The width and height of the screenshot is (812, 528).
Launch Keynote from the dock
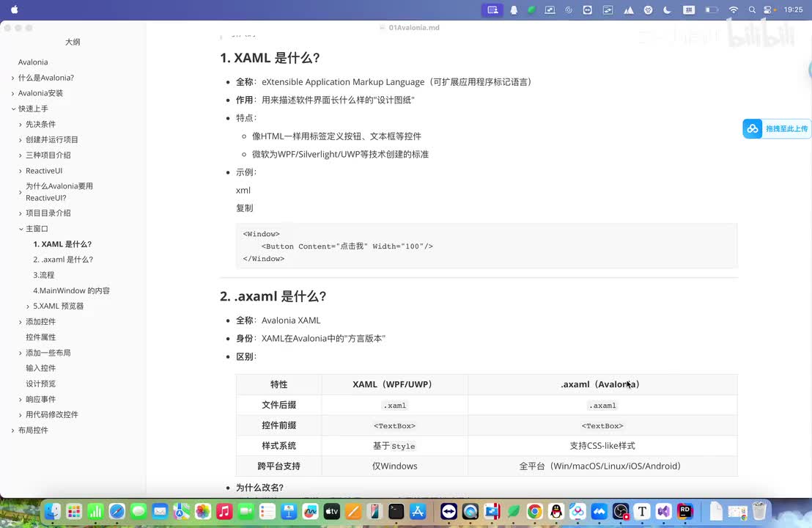tap(289, 512)
